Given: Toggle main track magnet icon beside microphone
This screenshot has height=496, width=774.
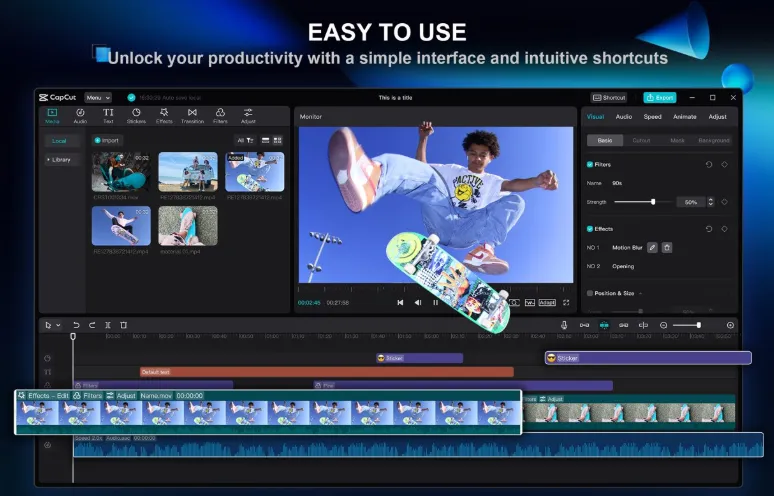Looking at the screenshot, I should pos(584,325).
